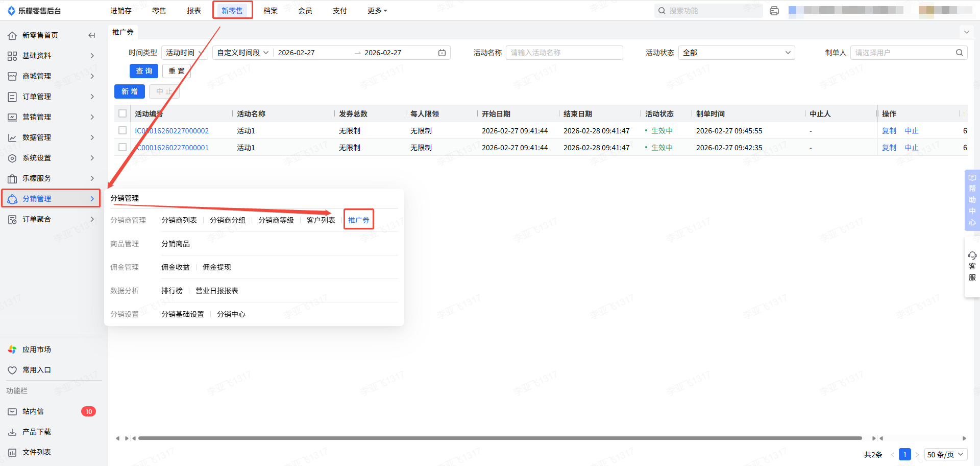980x466 pixels.
Task: Click the 常用入口 heart icon
Action: point(12,370)
